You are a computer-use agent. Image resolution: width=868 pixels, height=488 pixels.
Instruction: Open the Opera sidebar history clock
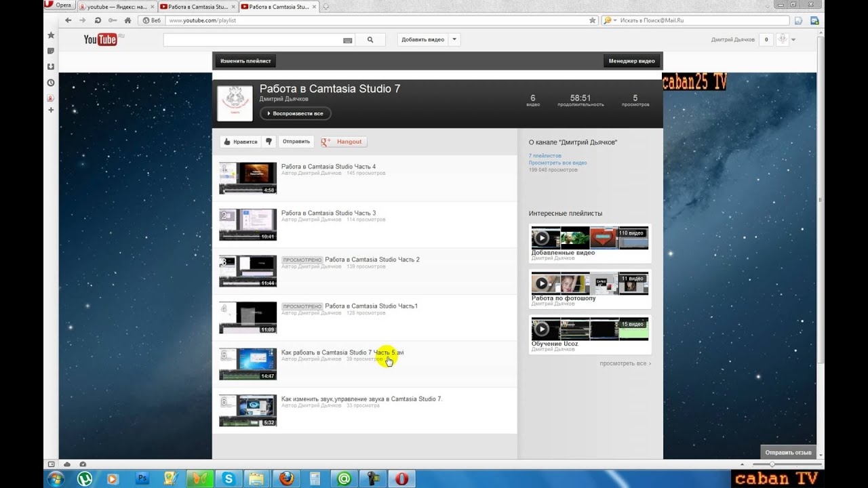click(x=51, y=83)
